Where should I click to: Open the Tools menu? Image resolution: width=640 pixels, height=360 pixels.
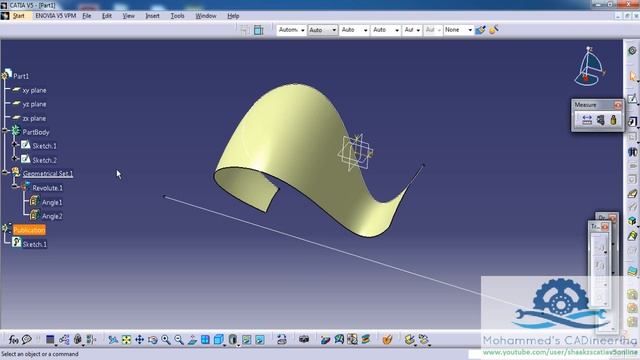point(178,16)
